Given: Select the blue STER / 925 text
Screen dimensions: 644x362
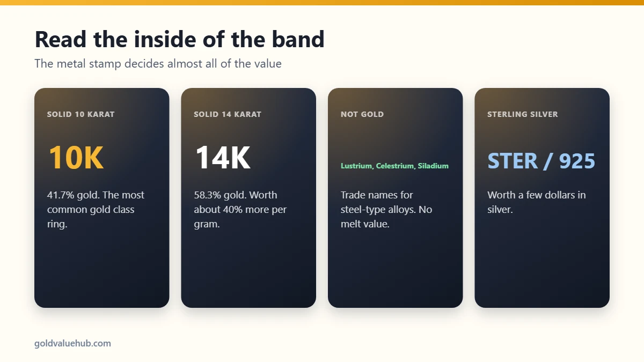Looking at the screenshot, I should [x=541, y=161].
